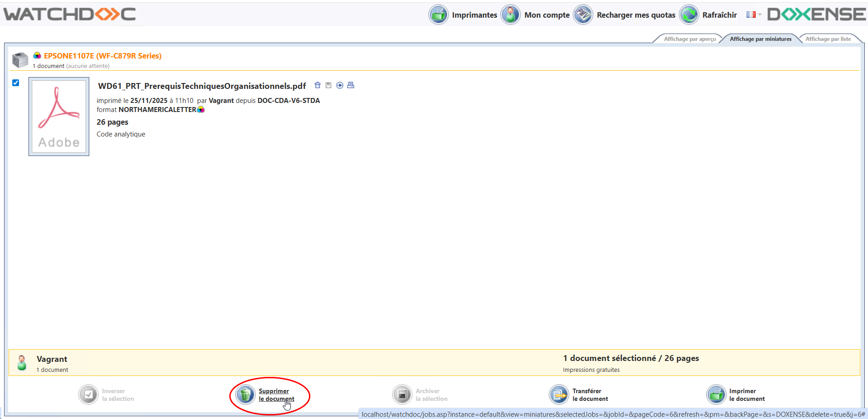
Task: Click the Adobe PDF document thumbnail
Action: [x=59, y=117]
